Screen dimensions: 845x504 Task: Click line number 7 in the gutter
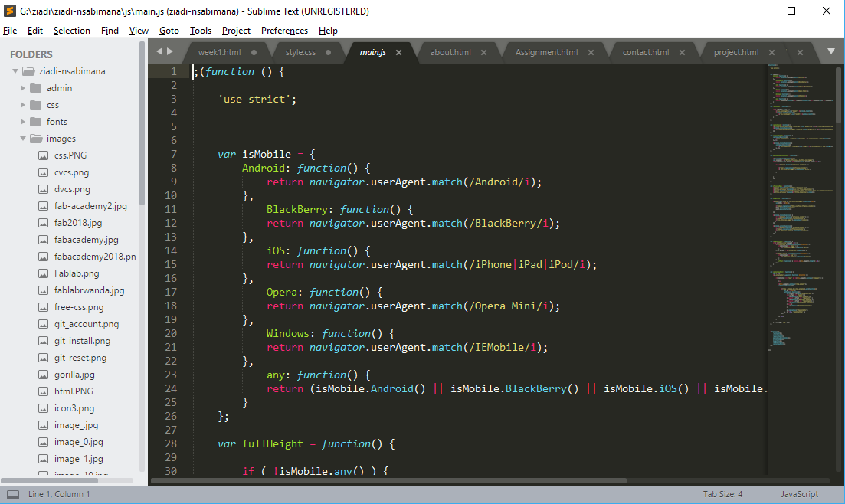pos(174,154)
